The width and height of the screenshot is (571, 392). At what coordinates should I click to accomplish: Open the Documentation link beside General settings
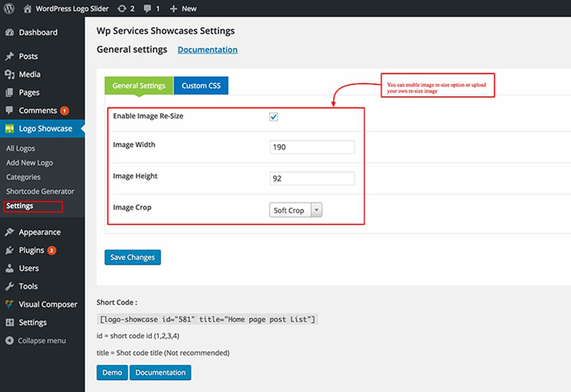[207, 49]
